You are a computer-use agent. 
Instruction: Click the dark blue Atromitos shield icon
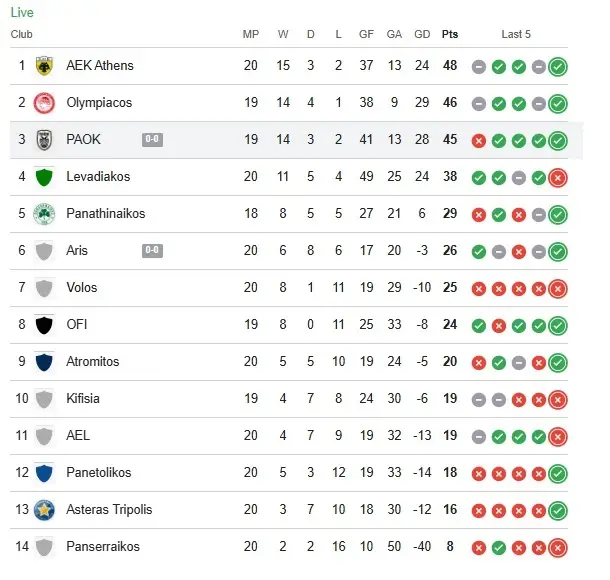(x=43, y=362)
